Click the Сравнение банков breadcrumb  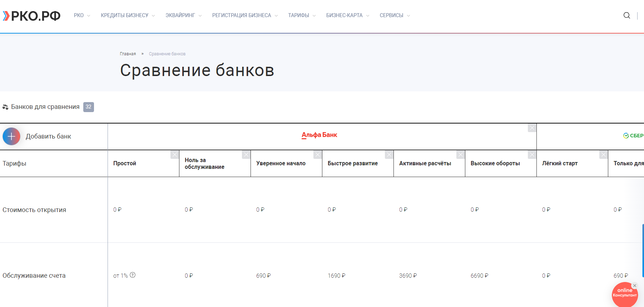point(167,54)
